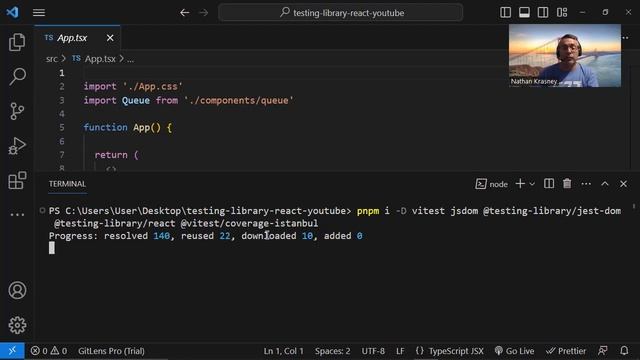Open the hamburger application menu
The width and height of the screenshot is (640, 360).
click(x=39, y=13)
